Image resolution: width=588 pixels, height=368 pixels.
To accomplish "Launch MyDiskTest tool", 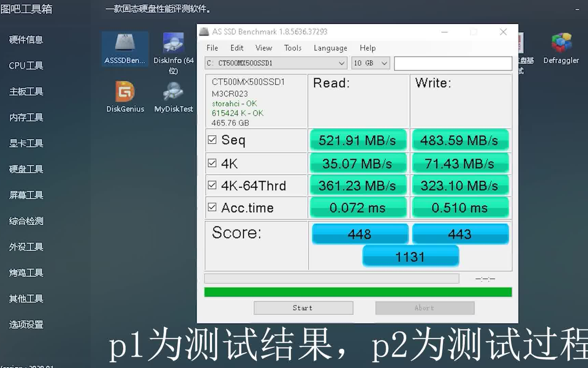I will coord(174,97).
